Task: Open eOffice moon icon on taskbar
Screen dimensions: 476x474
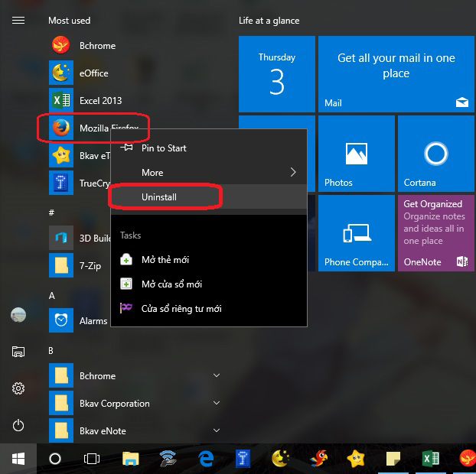Action: point(281,459)
